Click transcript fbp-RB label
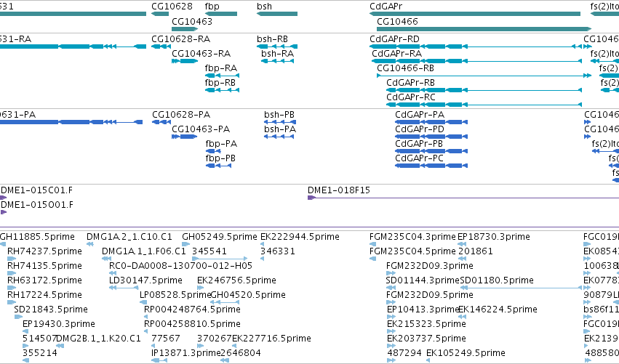This screenshot has height=364, width=619. click(220, 83)
